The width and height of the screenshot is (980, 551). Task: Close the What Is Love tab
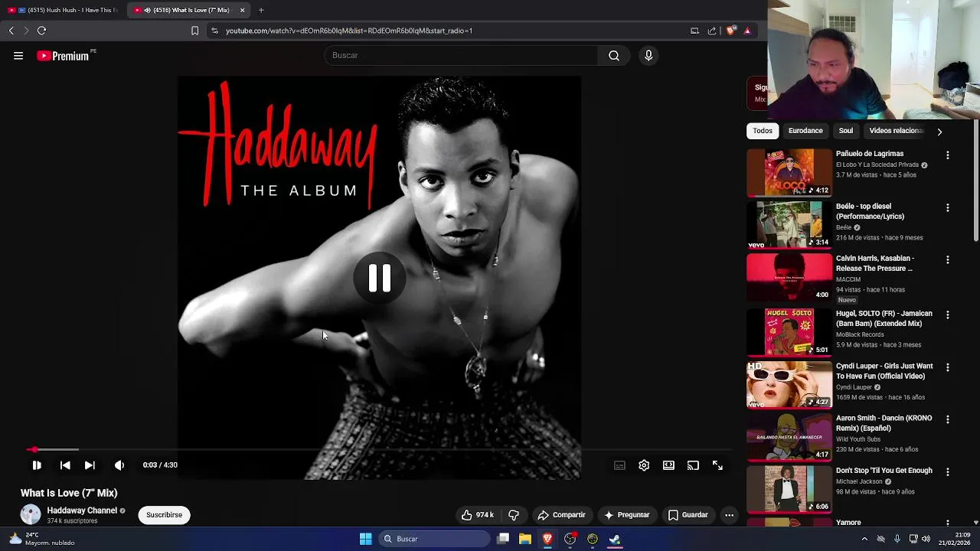(x=242, y=10)
